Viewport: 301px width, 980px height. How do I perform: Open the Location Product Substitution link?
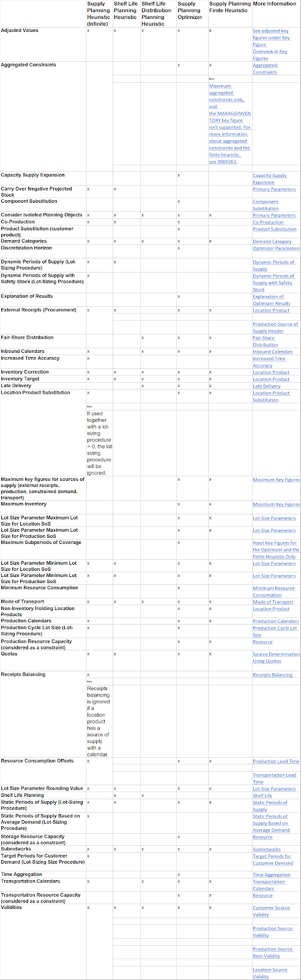(271, 396)
